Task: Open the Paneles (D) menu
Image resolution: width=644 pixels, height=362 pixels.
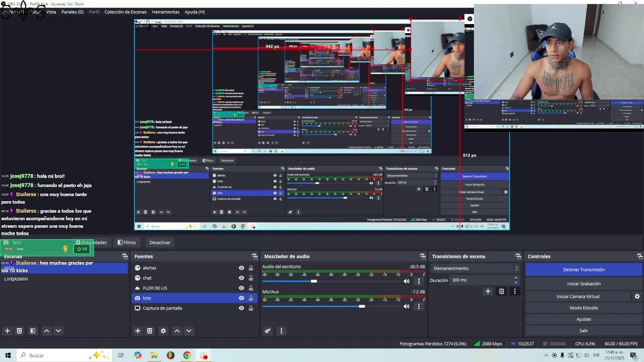Action: point(72,12)
